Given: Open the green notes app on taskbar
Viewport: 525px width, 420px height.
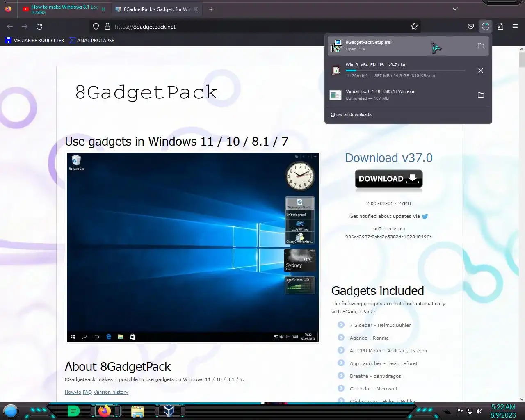Looking at the screenshot, I should click(73, 411).
